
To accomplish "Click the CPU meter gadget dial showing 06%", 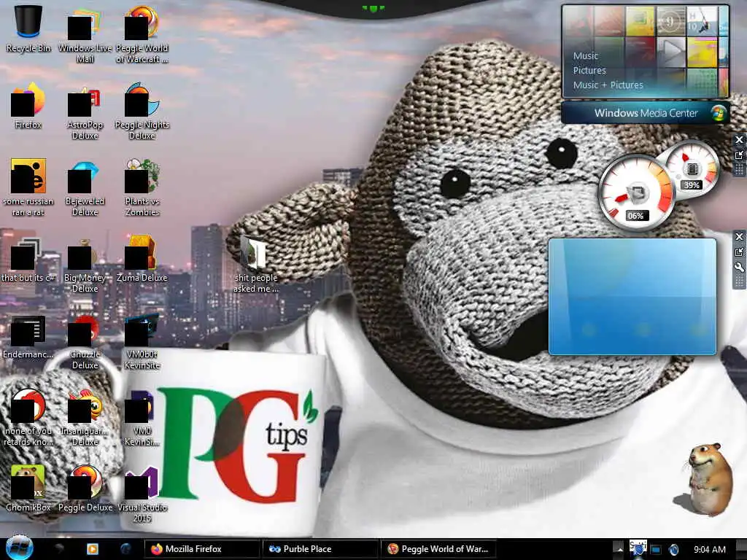I will [636, 192].
